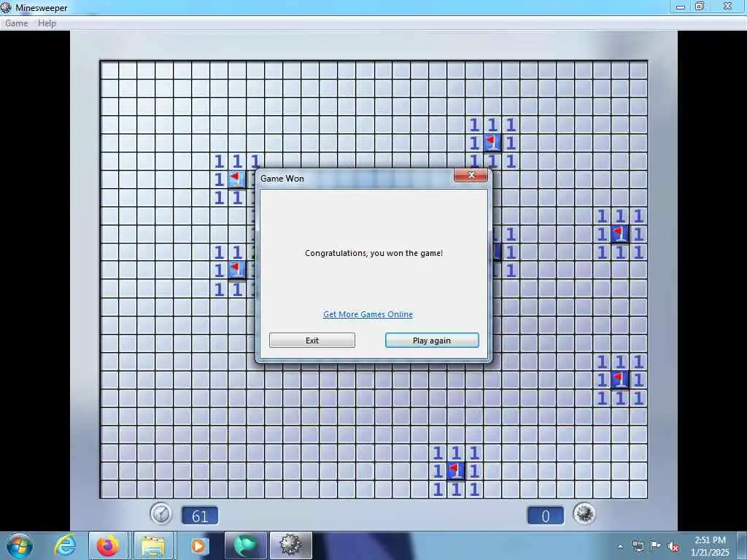Open the Help menu
Viewport: 747px width, 560px height.
pyautogui.click(x=47, y=23)
